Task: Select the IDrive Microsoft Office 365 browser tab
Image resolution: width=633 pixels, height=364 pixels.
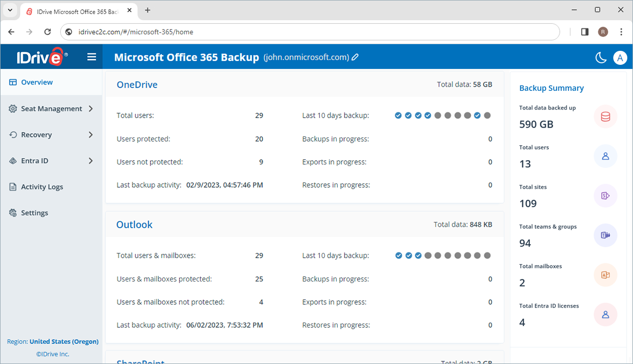Action: point(79,11)
